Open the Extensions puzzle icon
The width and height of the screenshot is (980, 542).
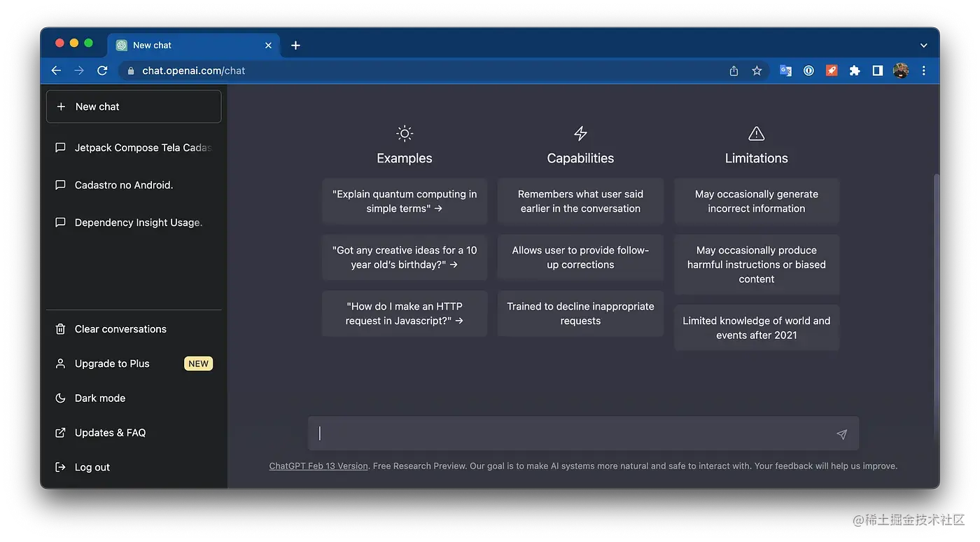855,71
